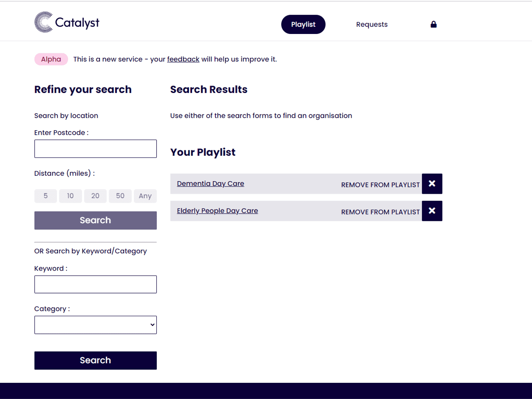The width and height of the screenshot is (532, 399).
Task: Remove Elderly People Day Care using X icon
Action: pyautogui.click(x=432, y=211)
